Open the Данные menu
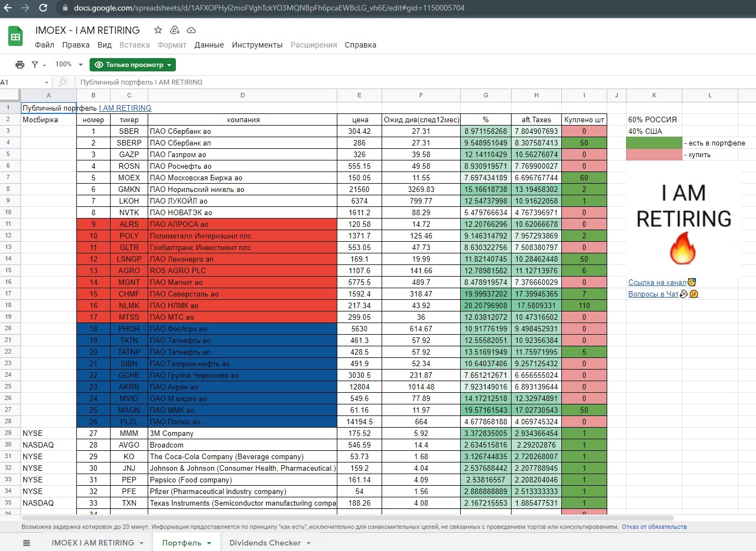Image resolution: width=756 pixels, height=551 pixels. (x=209, y=45)
